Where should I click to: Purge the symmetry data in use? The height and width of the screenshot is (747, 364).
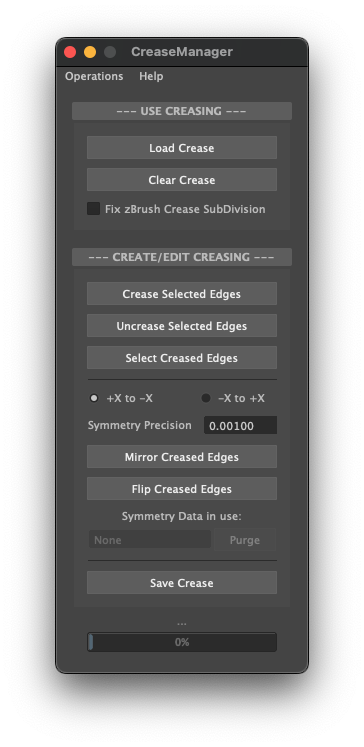click(245, 540)
